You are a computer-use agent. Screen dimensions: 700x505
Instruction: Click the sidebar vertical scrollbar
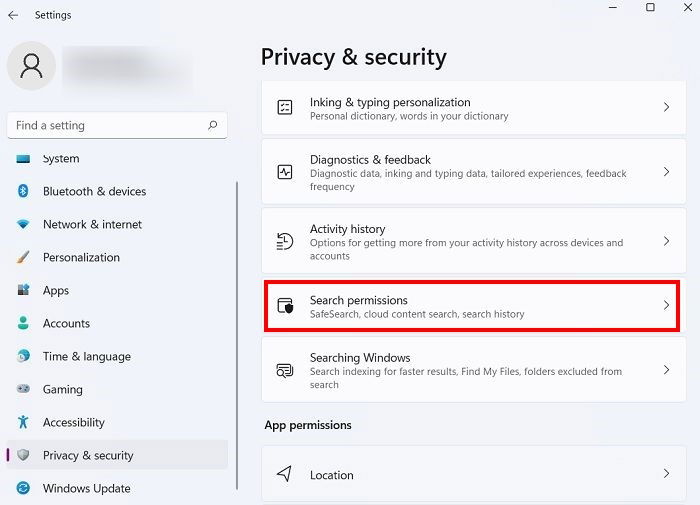click(x=237, y=335)
